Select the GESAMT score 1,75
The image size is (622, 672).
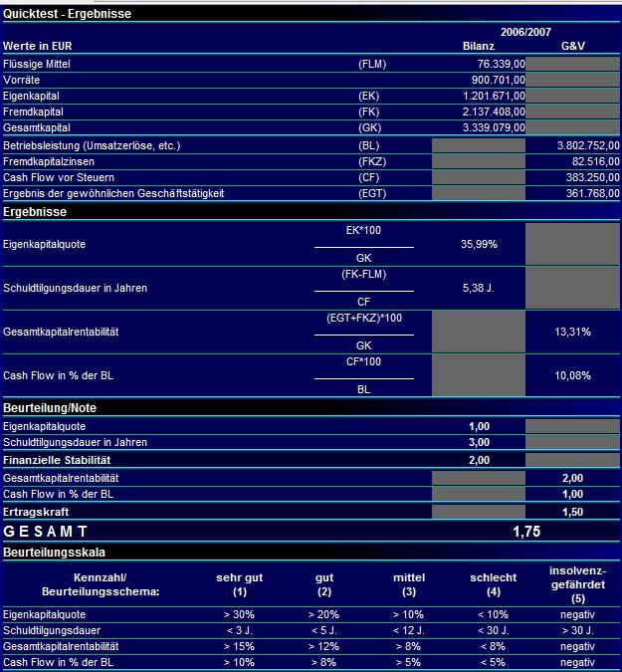(526, 532)
